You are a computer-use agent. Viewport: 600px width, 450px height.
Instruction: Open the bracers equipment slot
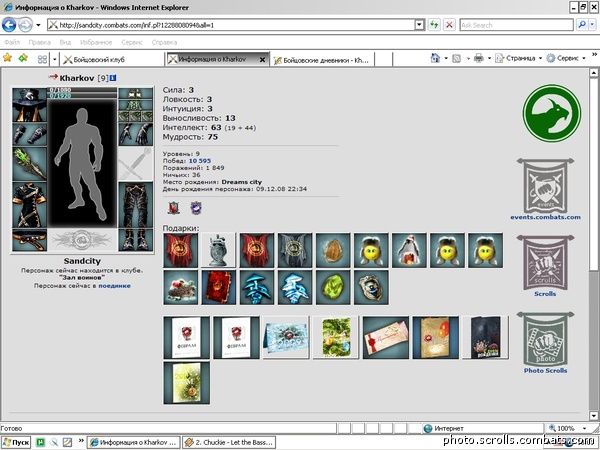point(29,134)
